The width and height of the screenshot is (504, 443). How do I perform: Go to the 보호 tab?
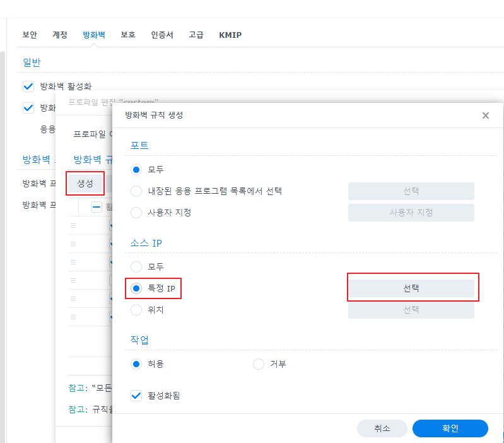point(128,35)
